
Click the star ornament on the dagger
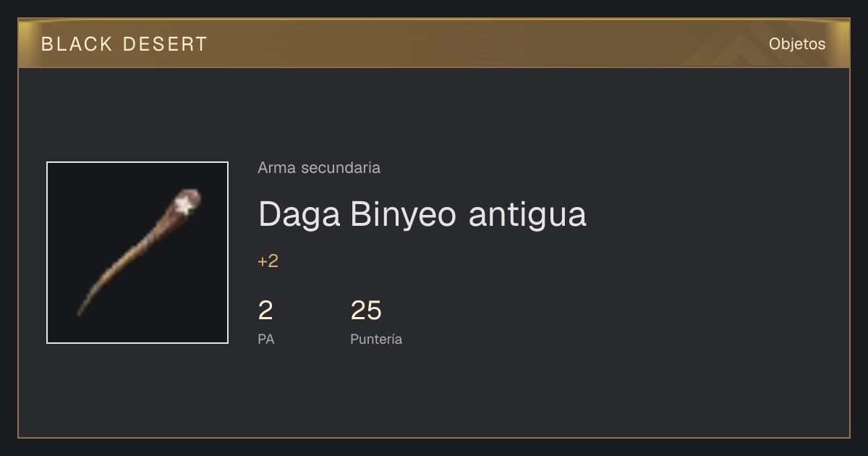[x=187, y=205]
